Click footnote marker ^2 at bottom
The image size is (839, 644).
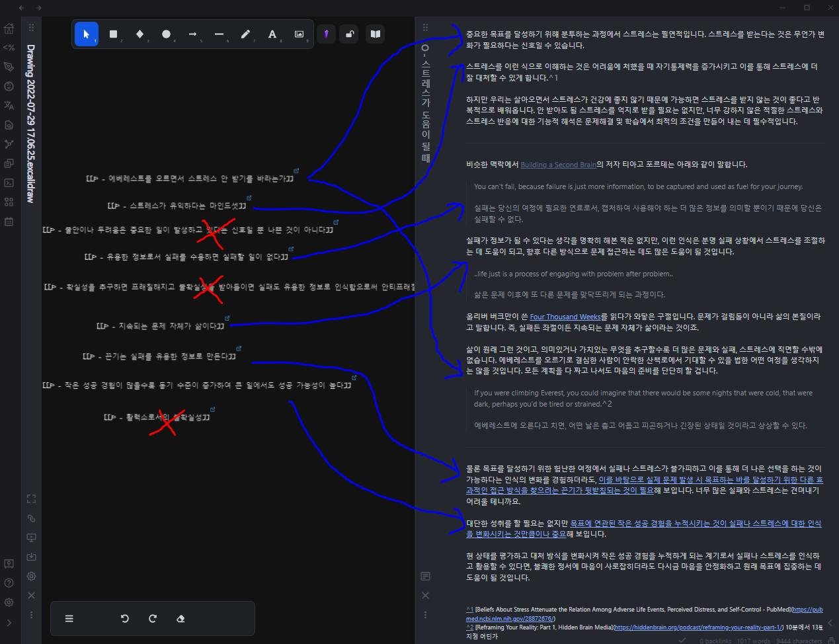(469, 627)
